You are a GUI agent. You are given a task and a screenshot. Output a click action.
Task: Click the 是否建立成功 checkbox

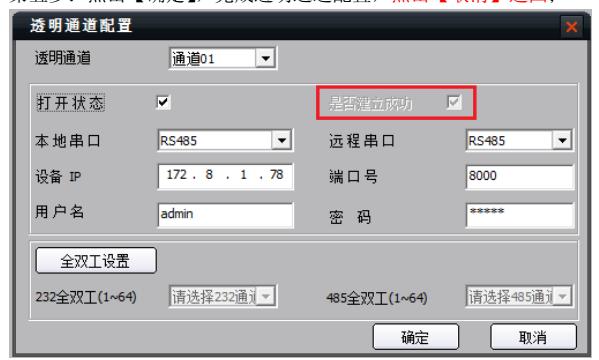[x=454, y=102]
